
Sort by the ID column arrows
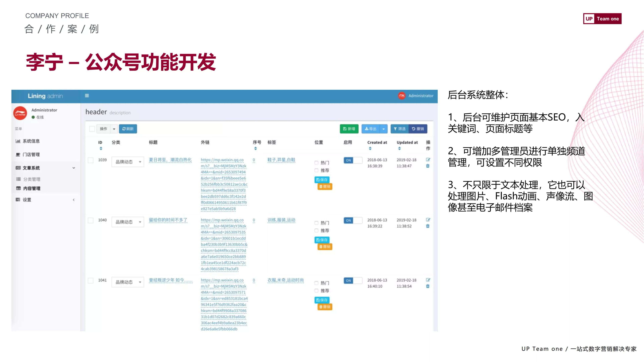tap(101, 149)
